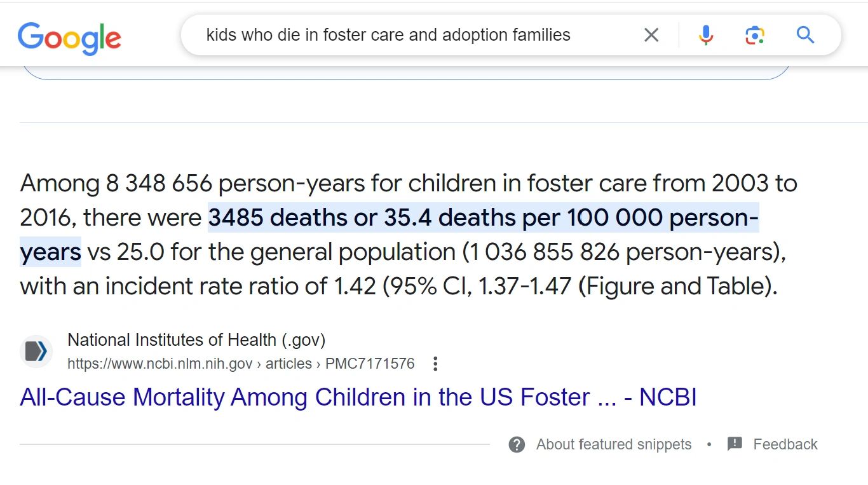Click the NCBI site favicon
868x485 pixels.
pos(36,352)
